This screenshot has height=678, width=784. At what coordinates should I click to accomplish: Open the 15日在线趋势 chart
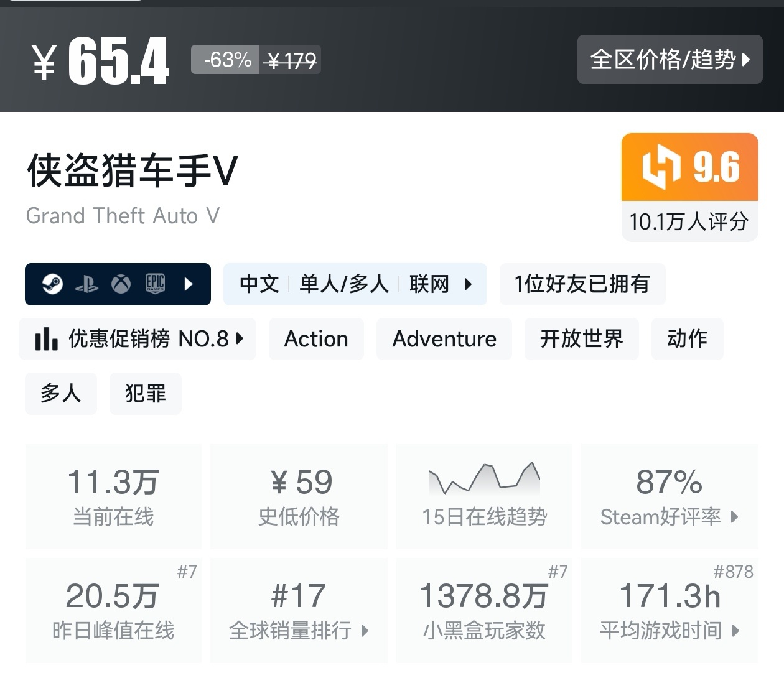484,496
